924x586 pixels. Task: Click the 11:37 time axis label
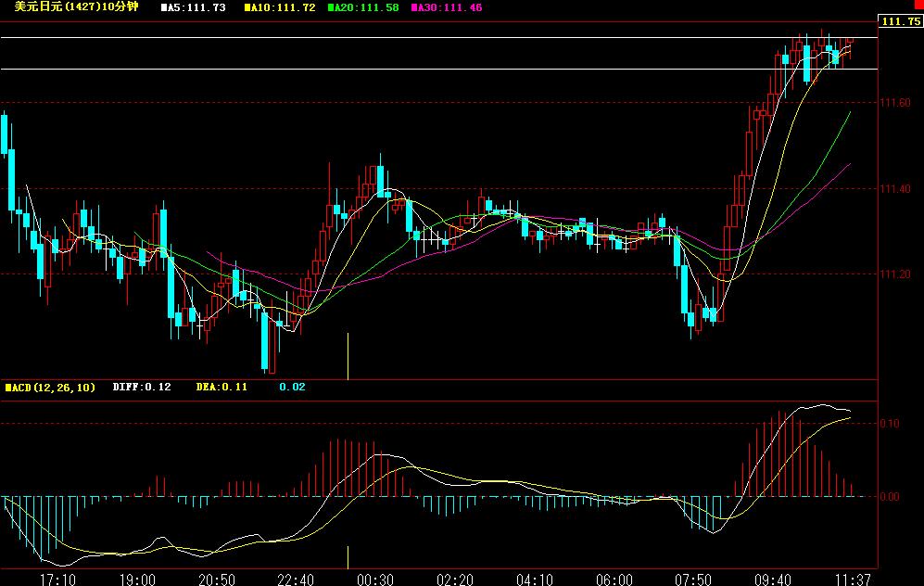click(x=853, y=580)
